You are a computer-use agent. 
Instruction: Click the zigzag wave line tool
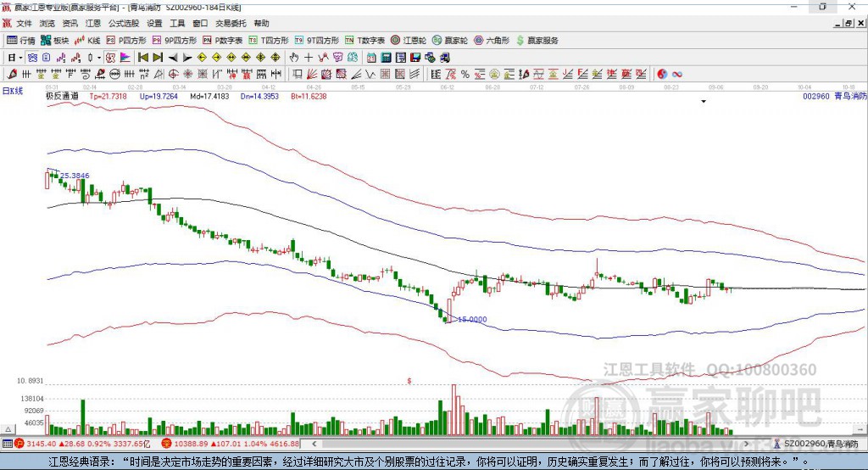(371, 74)
